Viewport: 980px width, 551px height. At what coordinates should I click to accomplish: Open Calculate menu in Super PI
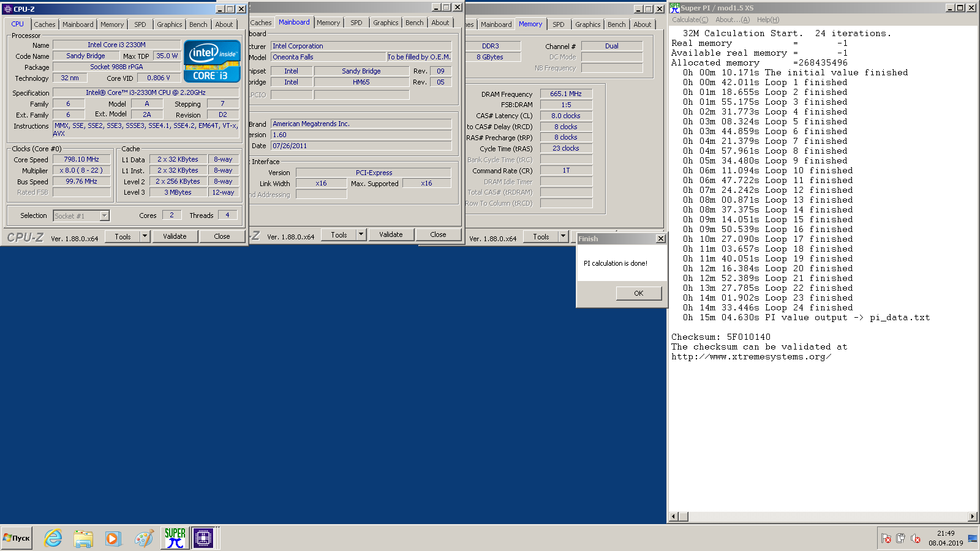coord(690,20)
